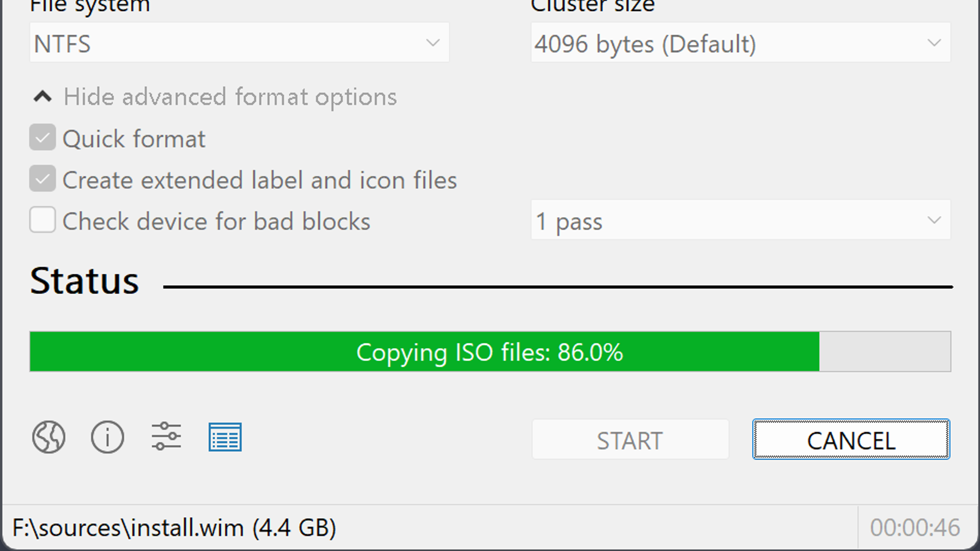Enable Check device for bad blocks
Image resolution: width=980 pixels, height=551 pixels.
[x=42, y=220]
